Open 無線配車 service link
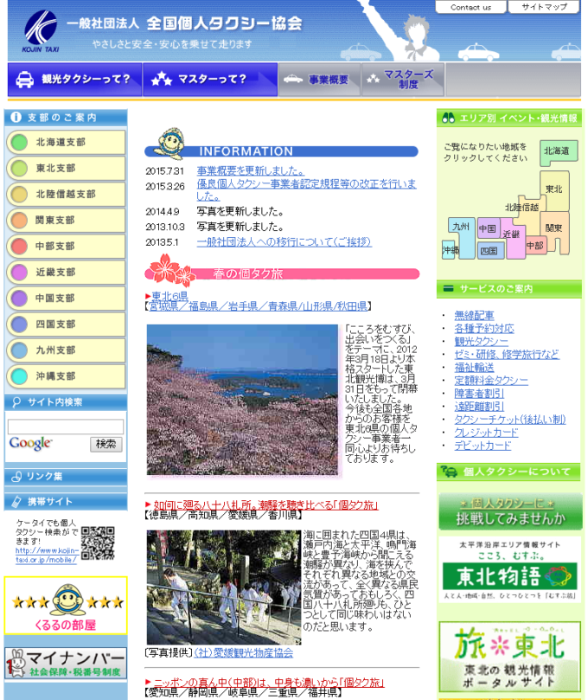588x700 pixels. pyautogui.click(x=474, y=316)
